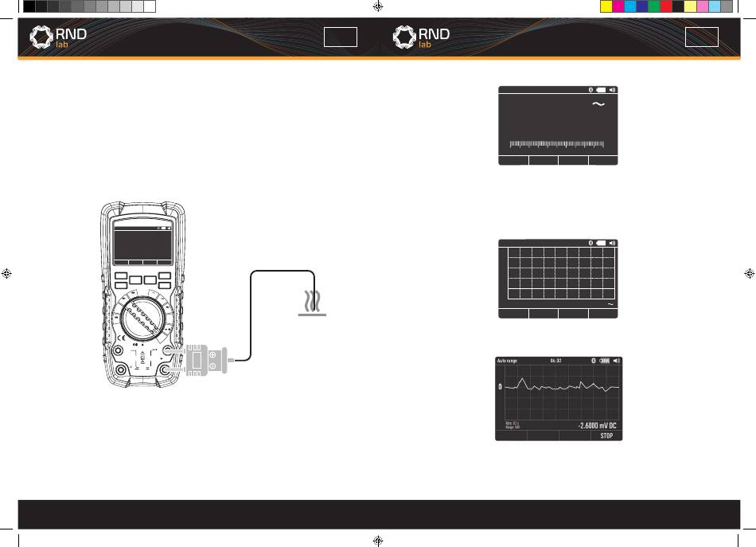Click the Bluetooth icon on the Auto range graph display
756x547 pixels.
(x=594, y=361)
